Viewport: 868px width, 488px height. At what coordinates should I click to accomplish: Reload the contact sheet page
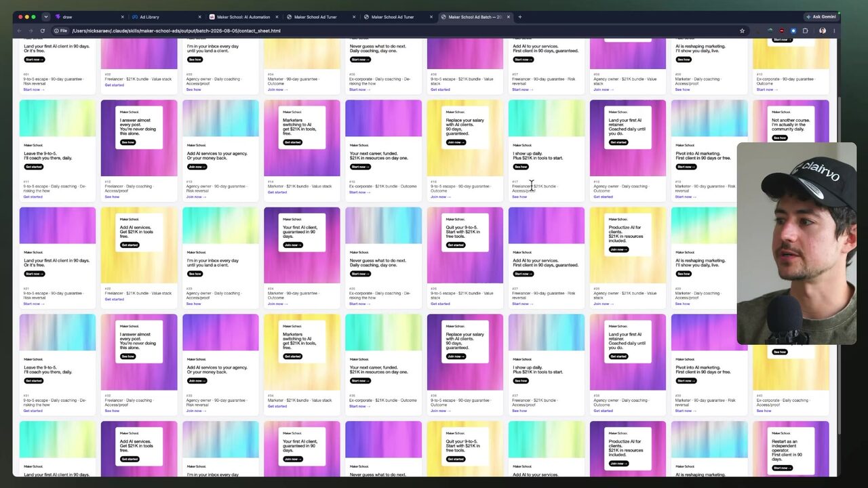pyautogui.click(x=43, y=30)
